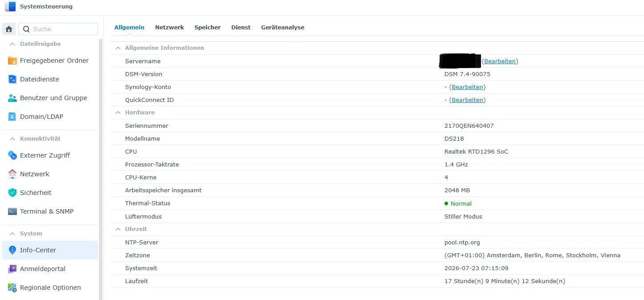The width and height of the screenshot is (644, 300).
Task: Collapse the Hardware section
Action: pos(118,113)
